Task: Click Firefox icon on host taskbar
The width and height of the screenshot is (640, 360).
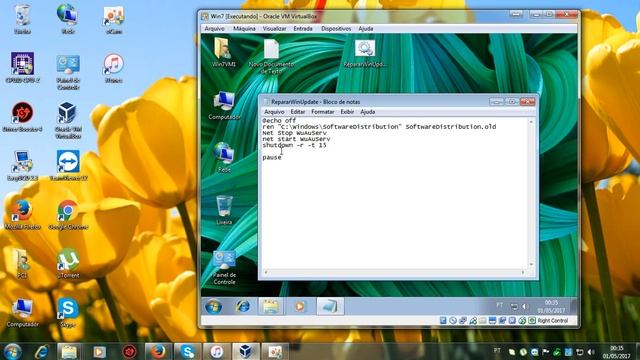Action: click(158, 351)
